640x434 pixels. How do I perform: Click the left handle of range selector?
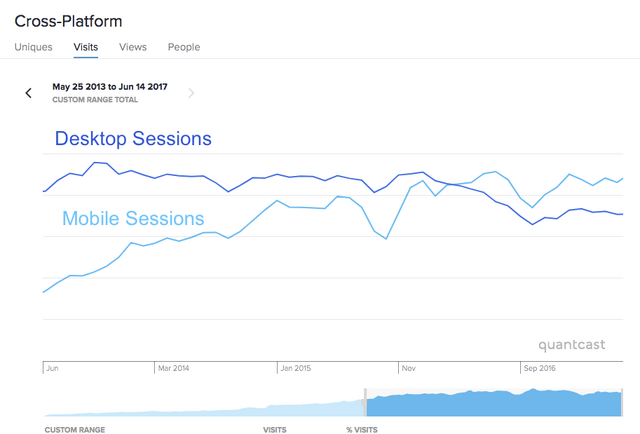tap(365, 403)
